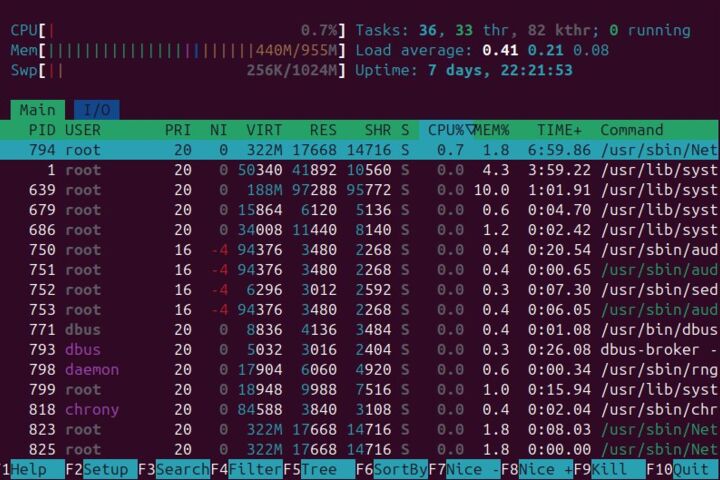
Task: Sort by the Command column header
Action: 631,130
